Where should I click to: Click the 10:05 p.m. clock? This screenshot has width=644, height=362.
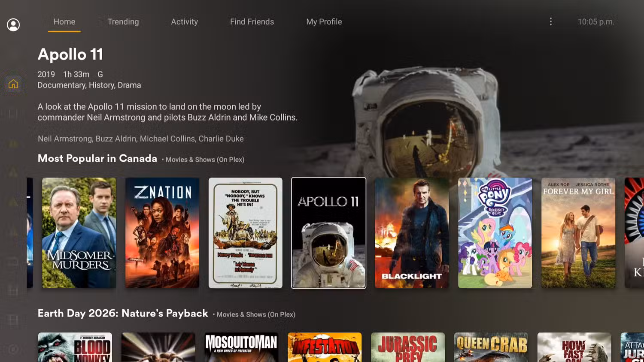point(596,22)
